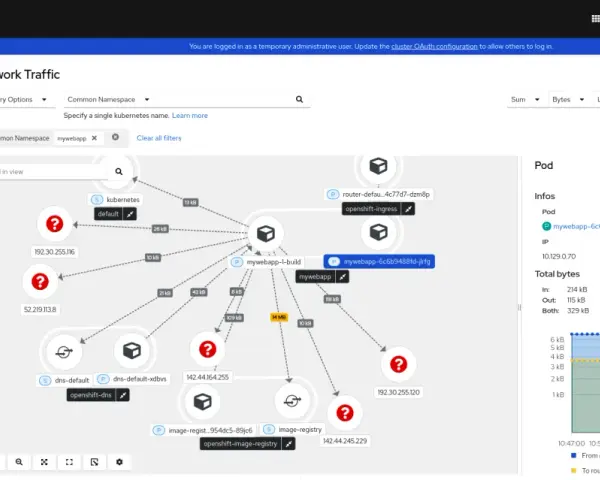Image resolution: width=600 pixels, height=480 pixels.
Task: Open the Common Namespace filter dropdown
Action: pos(108,100)
